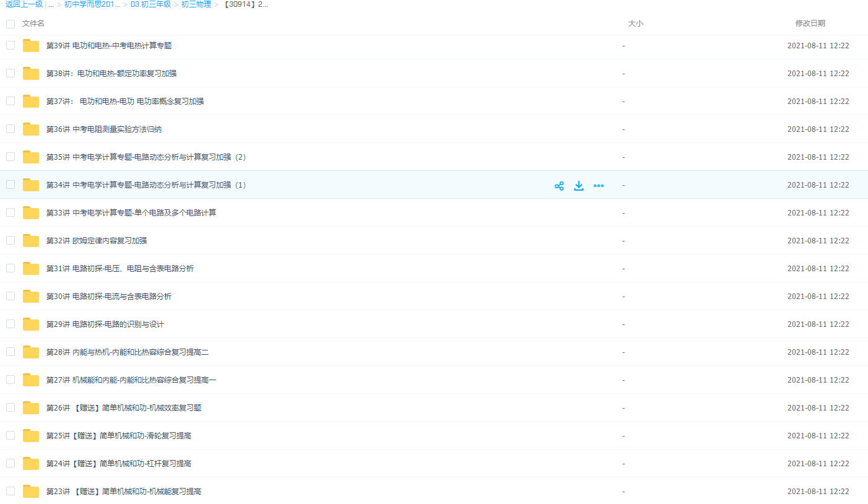This screenshot has width=868, height=504.
Task: Click the folder icon next to 第32讲 欧姆定律
Action: point(31,241)
